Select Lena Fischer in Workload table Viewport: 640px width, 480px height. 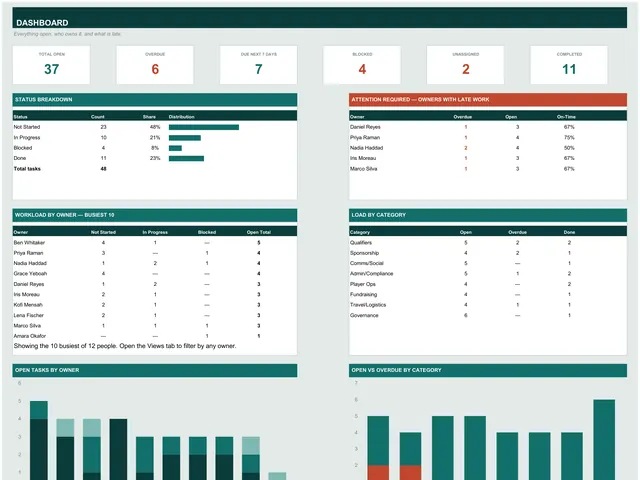coord(29,315)
